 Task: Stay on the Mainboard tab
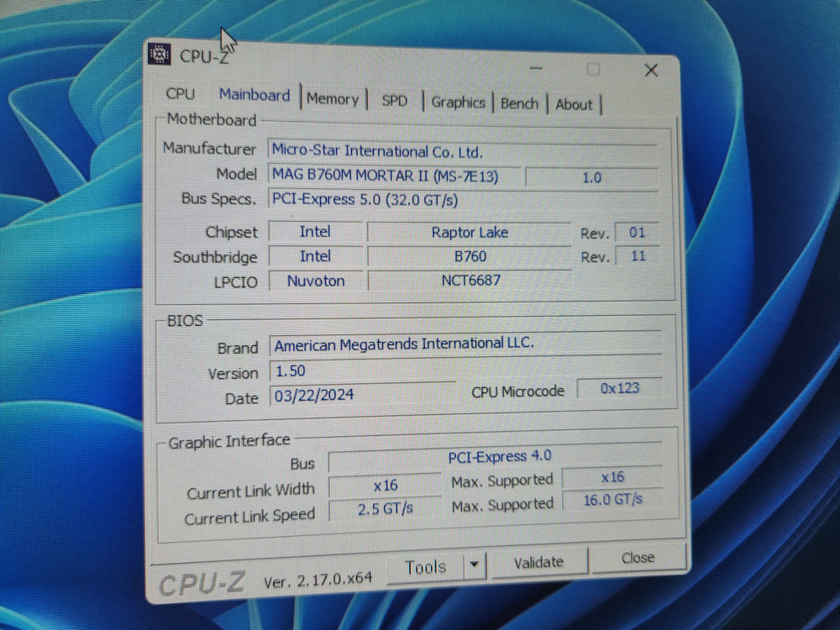tap(254, 95)
